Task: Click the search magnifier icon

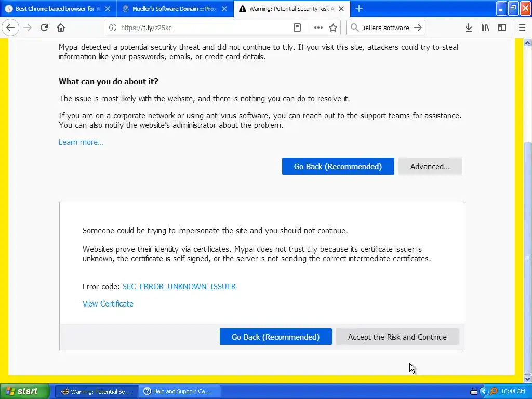Action: click(354, 28)
